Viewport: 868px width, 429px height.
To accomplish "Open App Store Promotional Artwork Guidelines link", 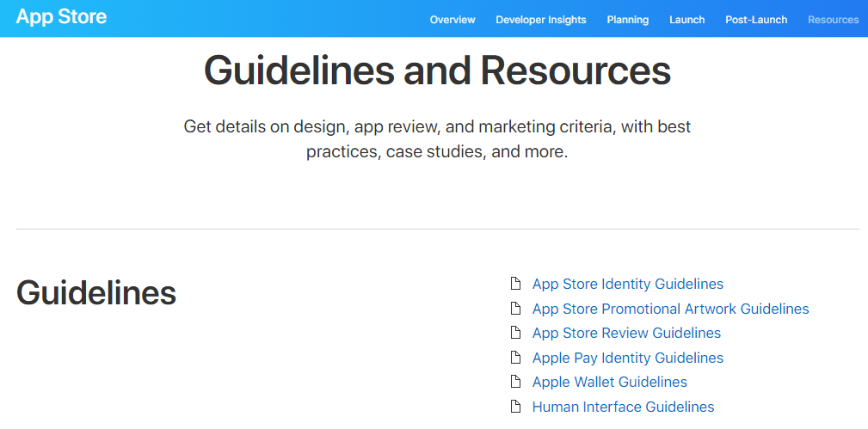I will coord(671,309).
